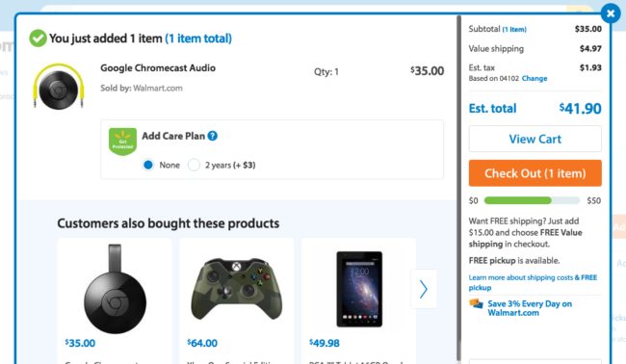Show next recommended products with arrow
Viewport: 626px width, 364px height.
[x=424, y=289]
